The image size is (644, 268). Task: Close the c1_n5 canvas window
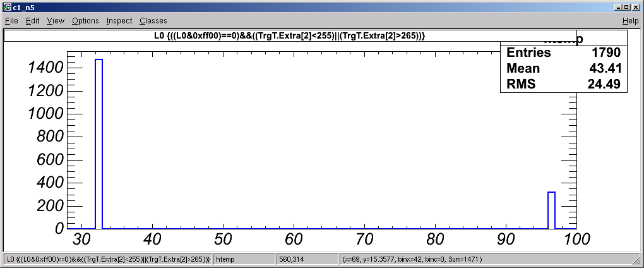click(x=635, y=8)
